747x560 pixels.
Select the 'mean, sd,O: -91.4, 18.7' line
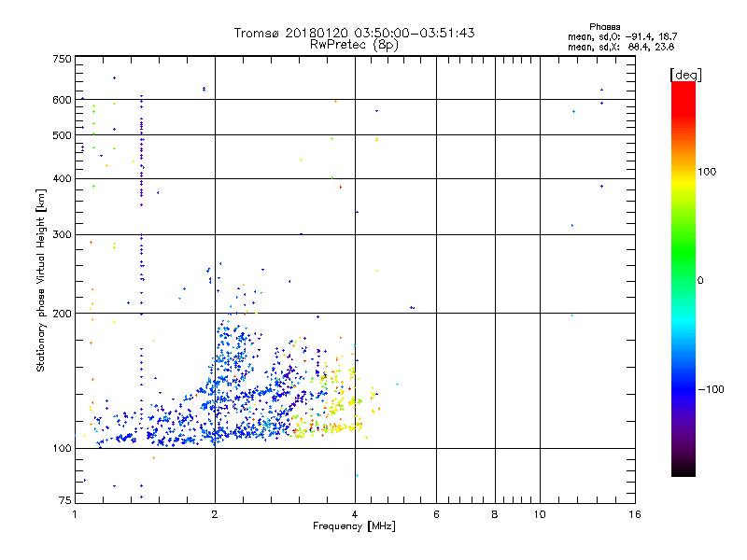point(622,36)
